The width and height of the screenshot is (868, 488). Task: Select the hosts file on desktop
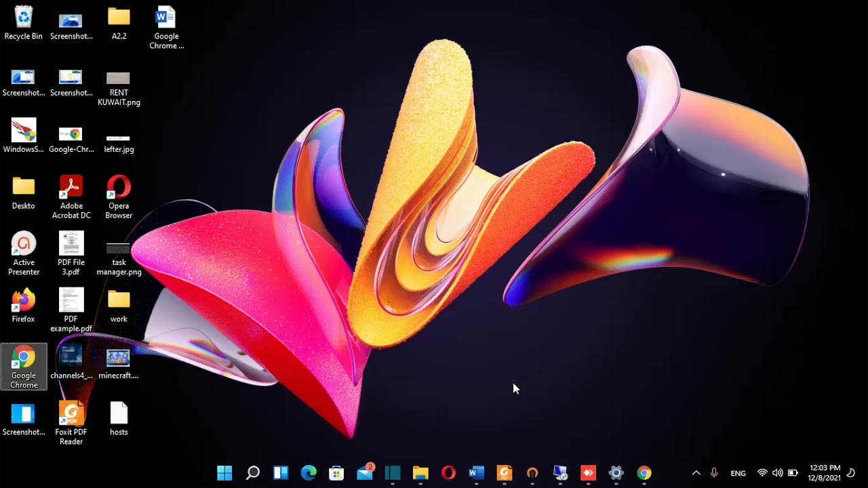point(119,419)
